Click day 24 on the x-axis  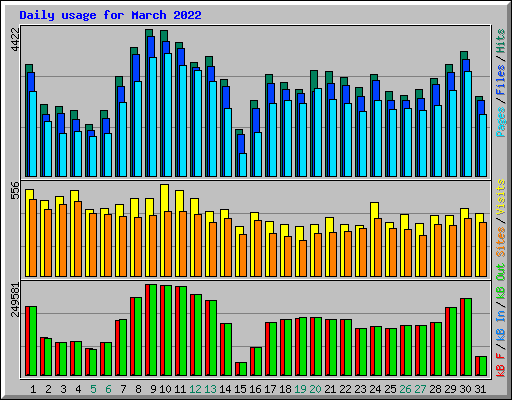pos(375,389)
